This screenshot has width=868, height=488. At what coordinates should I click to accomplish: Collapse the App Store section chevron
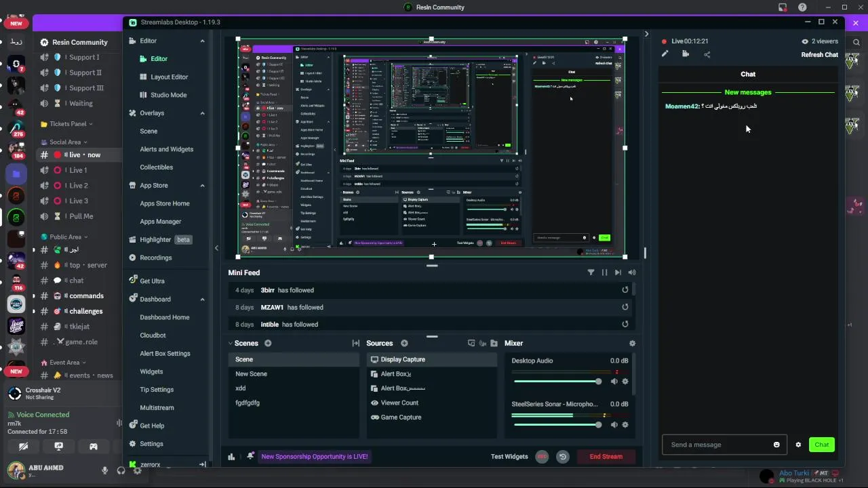202,186
